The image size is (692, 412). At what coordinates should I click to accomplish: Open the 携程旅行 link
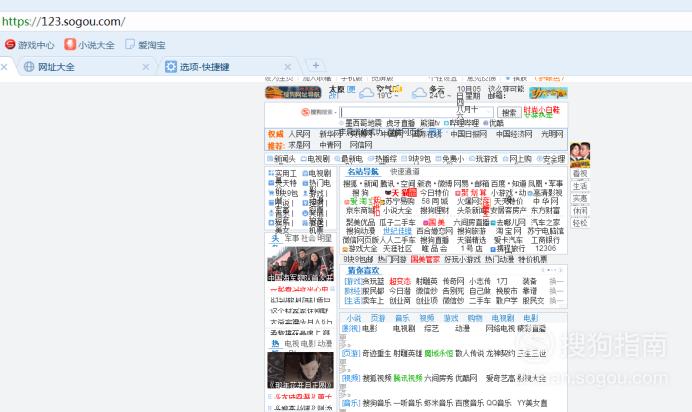point(508,248)
